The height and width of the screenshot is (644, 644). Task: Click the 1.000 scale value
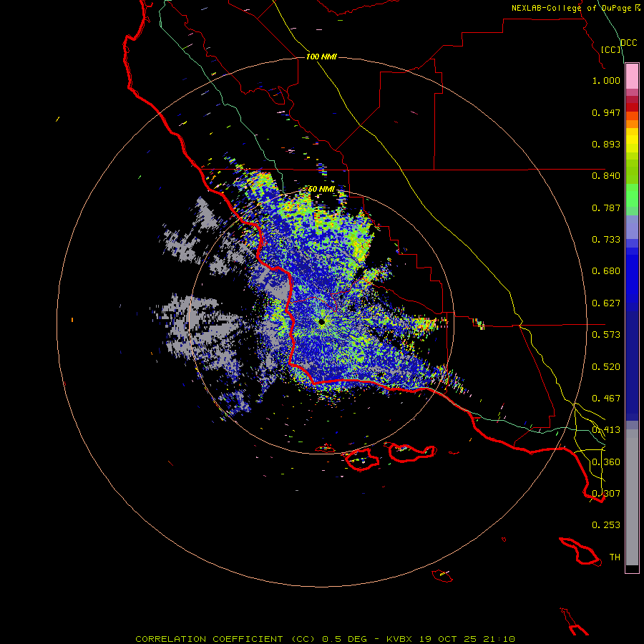coord(606,80)
